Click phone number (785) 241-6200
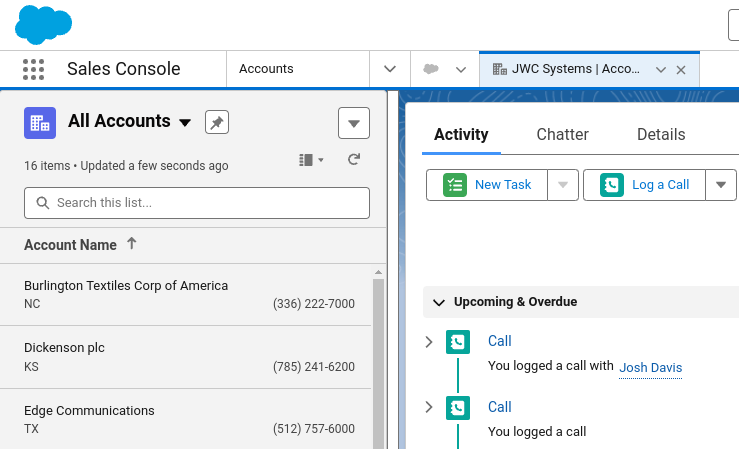 (313, 367)
